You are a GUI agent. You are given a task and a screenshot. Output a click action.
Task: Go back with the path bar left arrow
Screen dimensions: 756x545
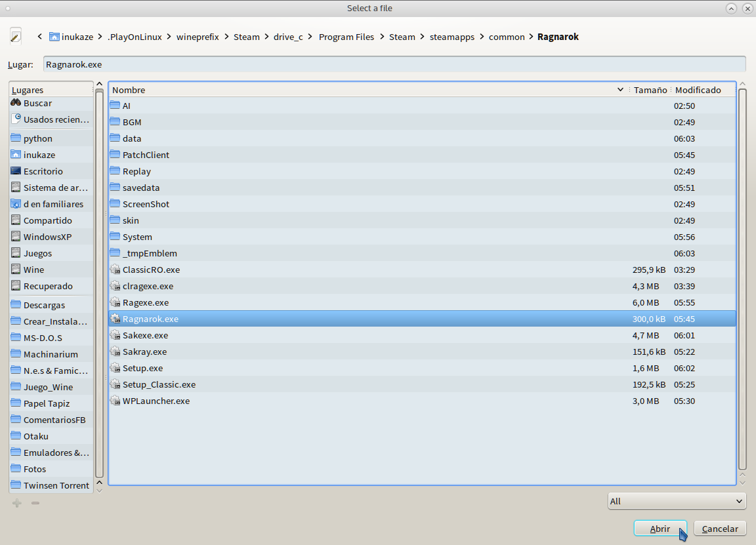(x=39, y=37)
